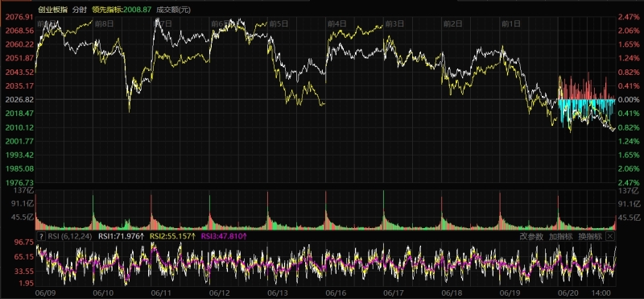Image resolution: width=644 pixels, height=299 pixels.
Task: Click 改参数 to modify RSI parameters
Action: (531, 236)
